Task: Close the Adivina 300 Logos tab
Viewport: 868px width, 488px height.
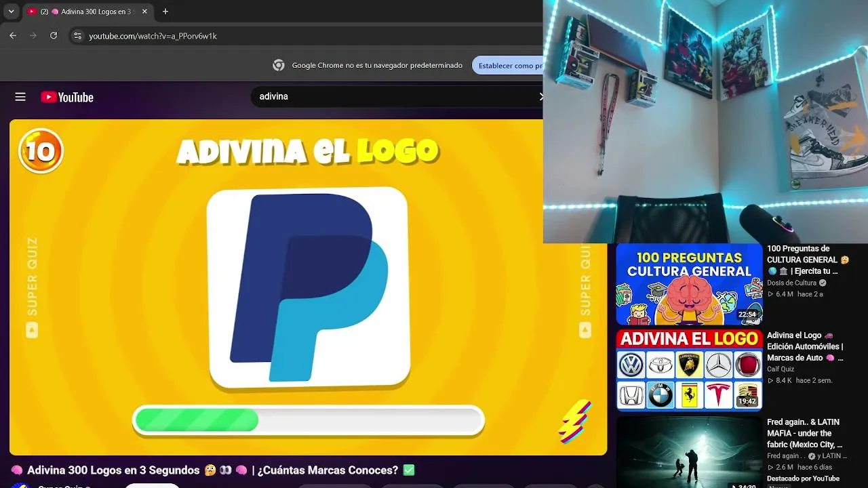Action: [x=144, y=12]
